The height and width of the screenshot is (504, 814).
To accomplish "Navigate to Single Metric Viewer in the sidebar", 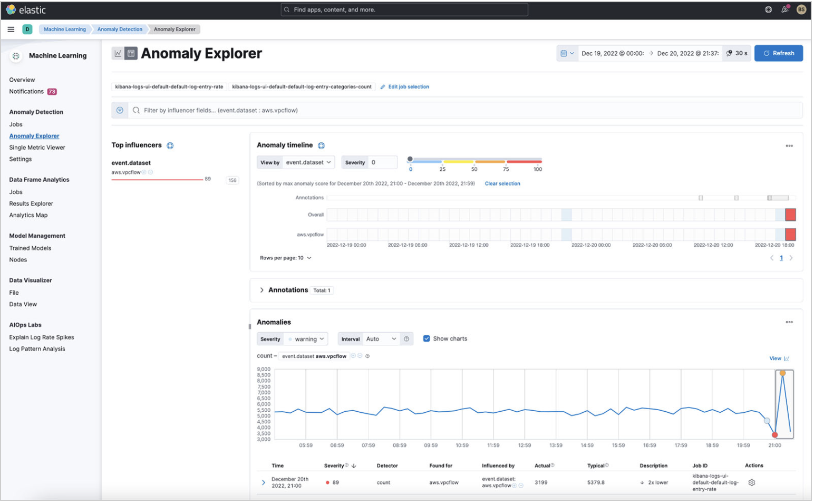I will 37,147.
